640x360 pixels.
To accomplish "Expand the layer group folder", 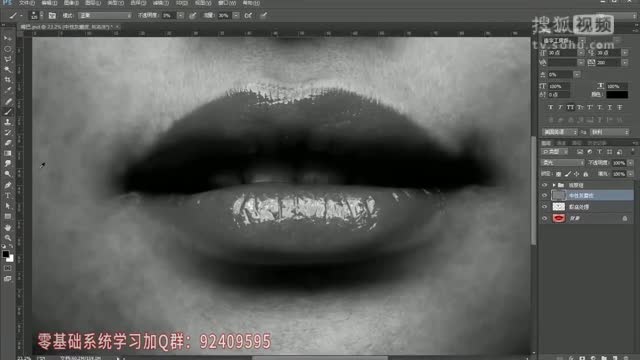I will click(554, 185).
